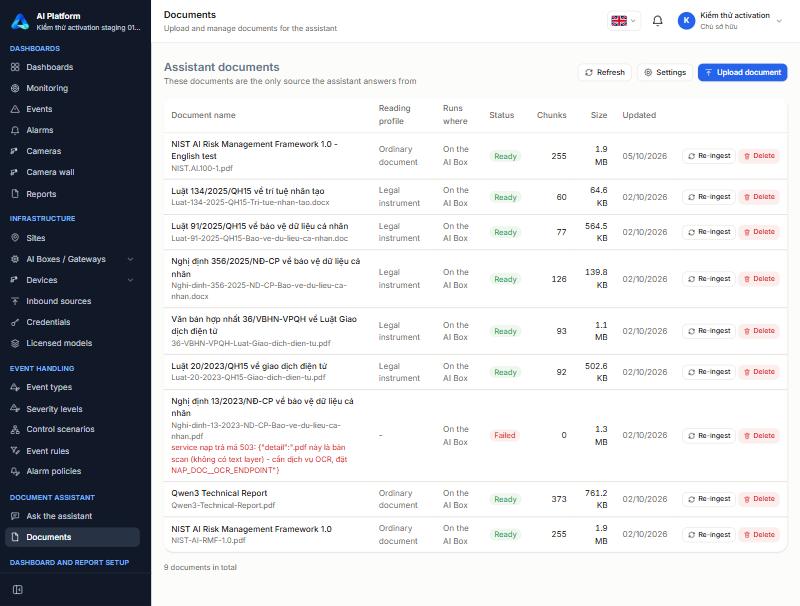Open Dashboards from the sidebar
Screen dimensions: 800x606
(72, 67)
